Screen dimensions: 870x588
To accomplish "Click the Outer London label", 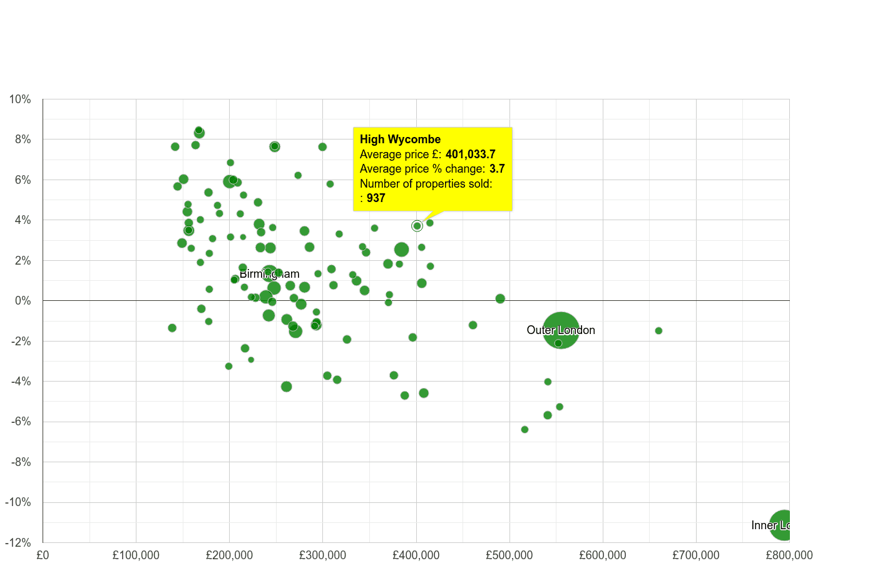I will 561,330.
